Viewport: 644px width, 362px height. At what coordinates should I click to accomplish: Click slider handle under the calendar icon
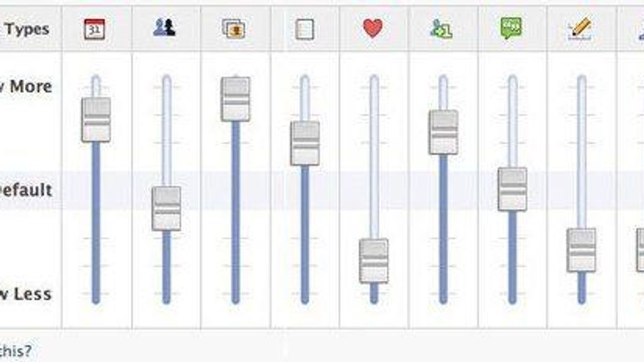click(96, 120)
